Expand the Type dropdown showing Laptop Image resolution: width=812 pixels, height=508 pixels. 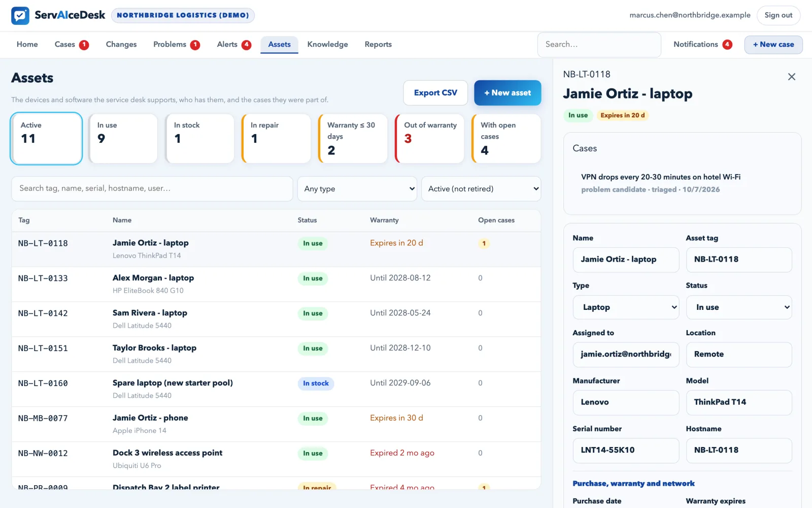coord(626,307)
